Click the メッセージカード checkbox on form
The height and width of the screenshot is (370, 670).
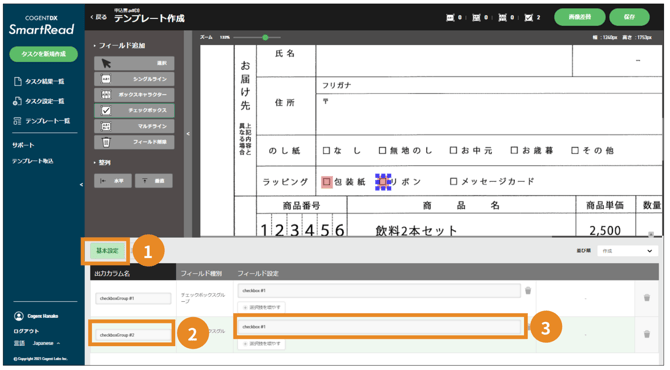[x=453, y=182]
